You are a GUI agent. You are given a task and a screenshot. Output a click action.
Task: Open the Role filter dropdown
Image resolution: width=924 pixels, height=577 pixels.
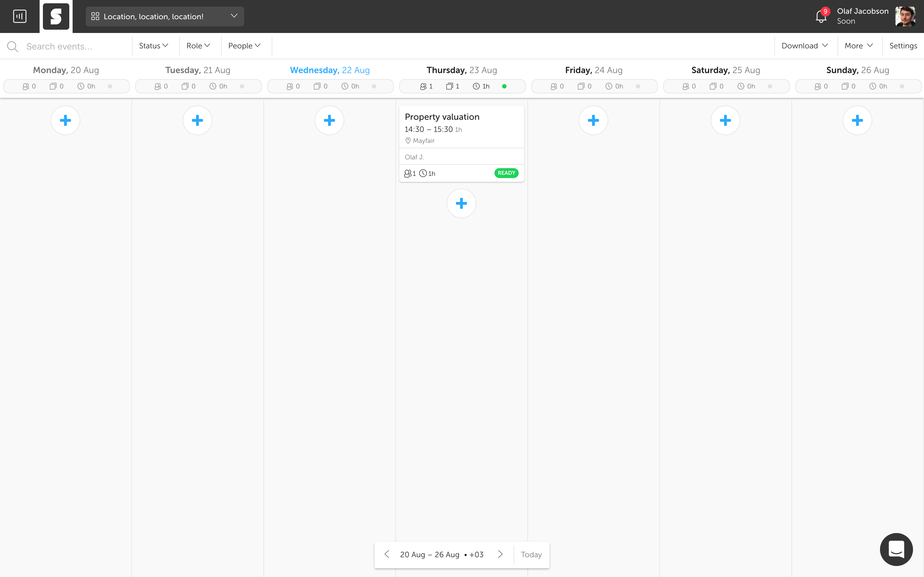click(x=198, y=46)
